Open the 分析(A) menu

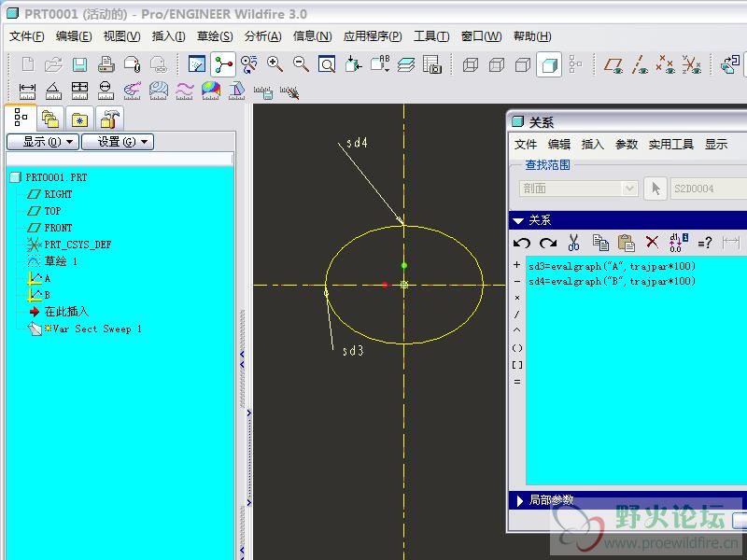(x=263, y=36)
